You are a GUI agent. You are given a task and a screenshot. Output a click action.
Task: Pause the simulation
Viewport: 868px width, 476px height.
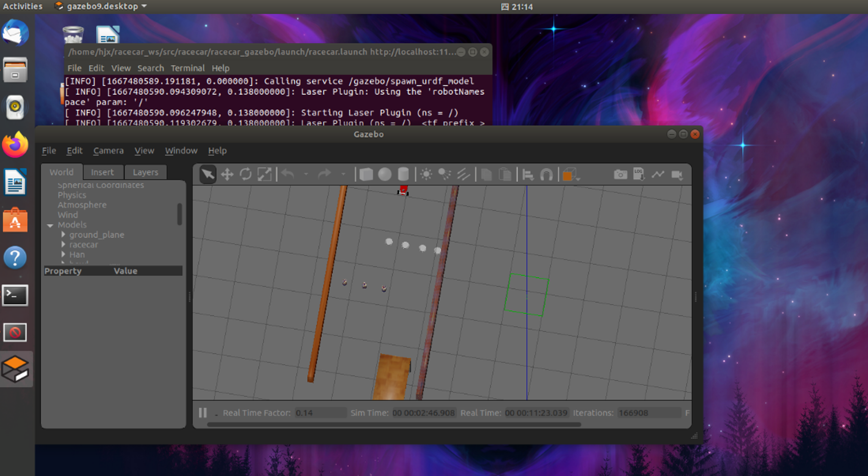[203, 413]
